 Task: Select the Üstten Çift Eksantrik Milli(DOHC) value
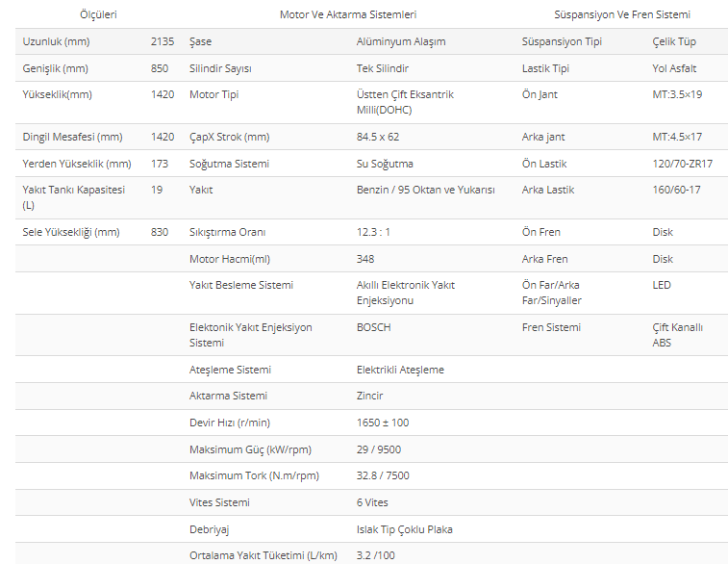click(x=405, y=102)
